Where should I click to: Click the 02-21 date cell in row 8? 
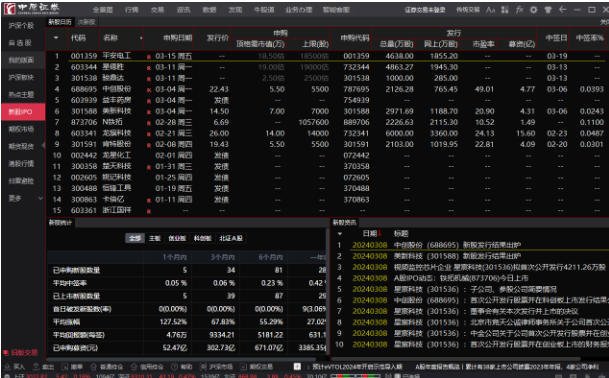174,133
